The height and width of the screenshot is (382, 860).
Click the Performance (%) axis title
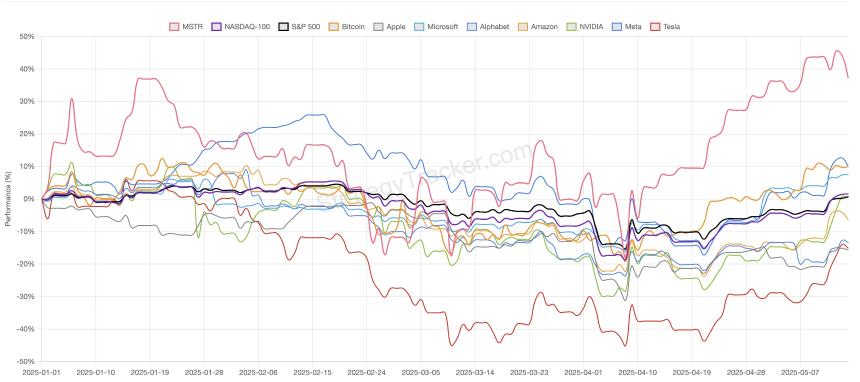click(8, 200)
